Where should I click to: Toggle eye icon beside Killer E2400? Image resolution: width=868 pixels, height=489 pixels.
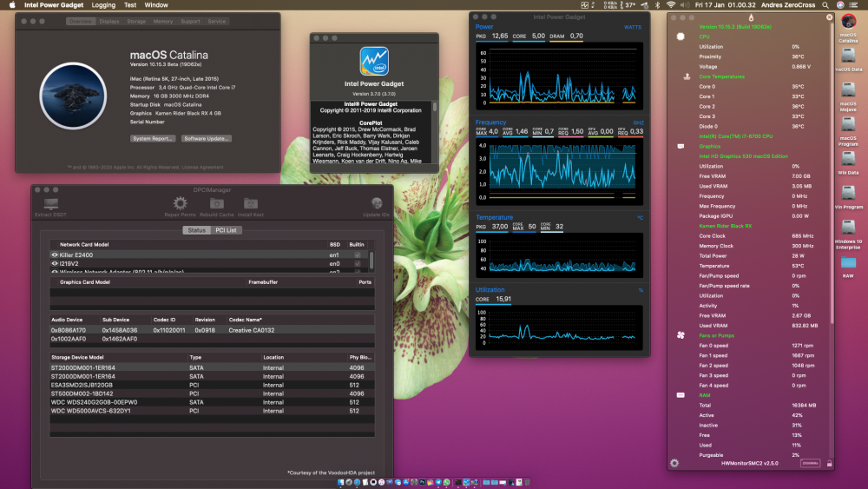click(x=54, y=254)
